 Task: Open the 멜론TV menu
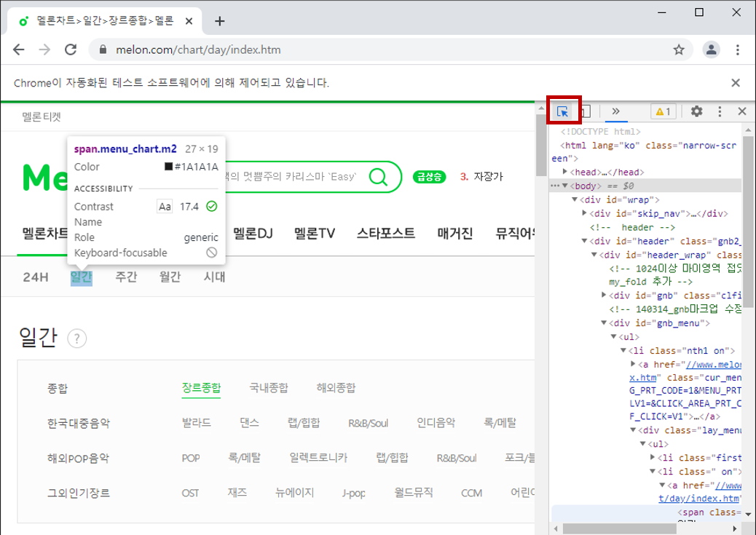(x=315, y=234)
